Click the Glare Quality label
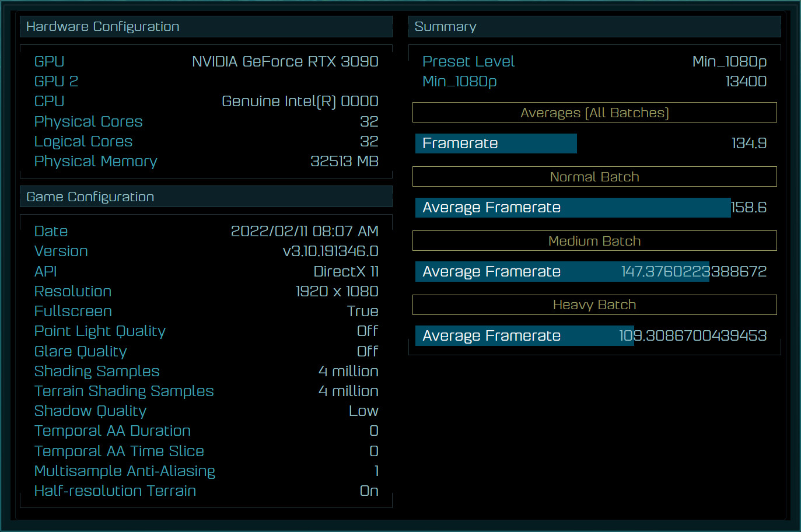This screenshot has height=532, width=801. 81,351
